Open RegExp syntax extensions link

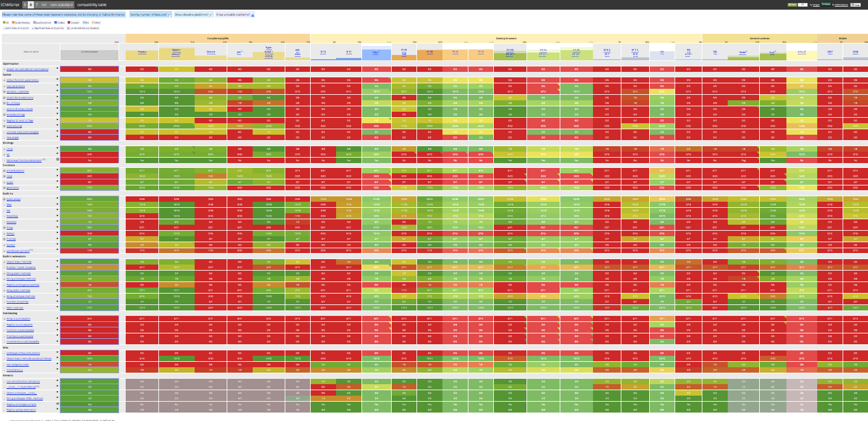21,410
